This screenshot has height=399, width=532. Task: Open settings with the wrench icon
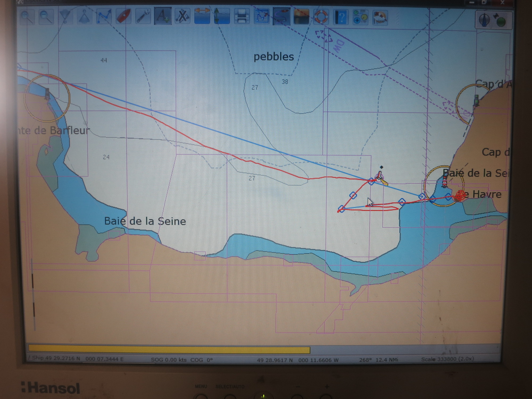tap(143, 16)
